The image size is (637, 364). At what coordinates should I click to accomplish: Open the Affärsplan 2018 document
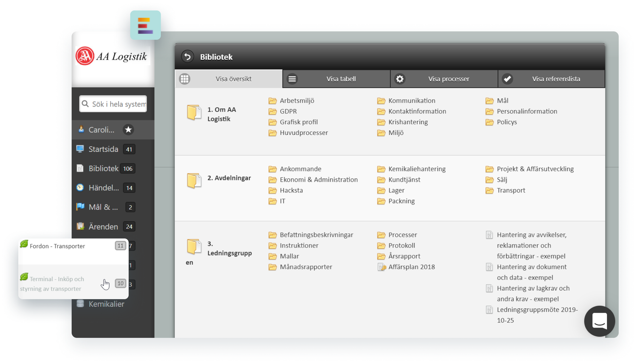(x=411, y=267)
